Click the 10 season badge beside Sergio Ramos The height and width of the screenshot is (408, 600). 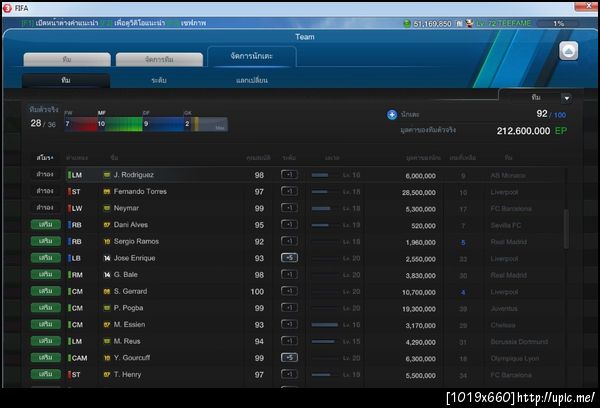(x=107, y=242)
